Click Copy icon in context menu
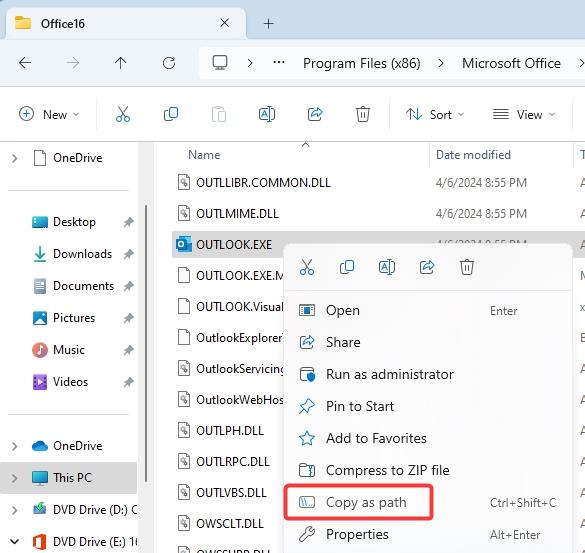Image resolution: width=585 pixels, height=553 pixels. (x=347, y=267)
